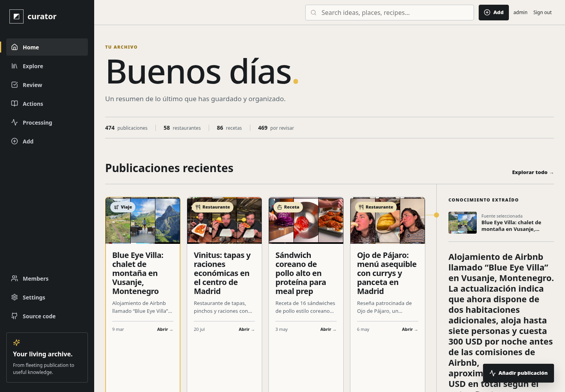This screenshot has height=392, width=565.
Task: Focus the search ideas input field
Action: (390, 13)
